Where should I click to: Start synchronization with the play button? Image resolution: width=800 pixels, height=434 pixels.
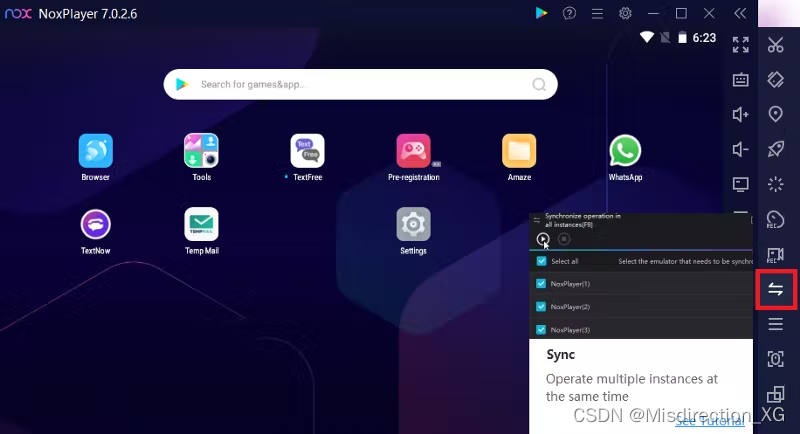click(543, 239)
